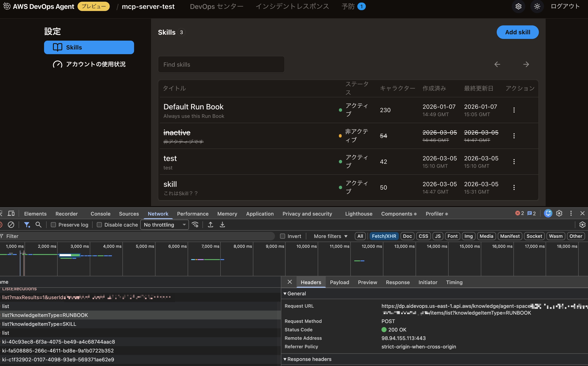Open the インシデントレスポンス section

pos(292,6)
